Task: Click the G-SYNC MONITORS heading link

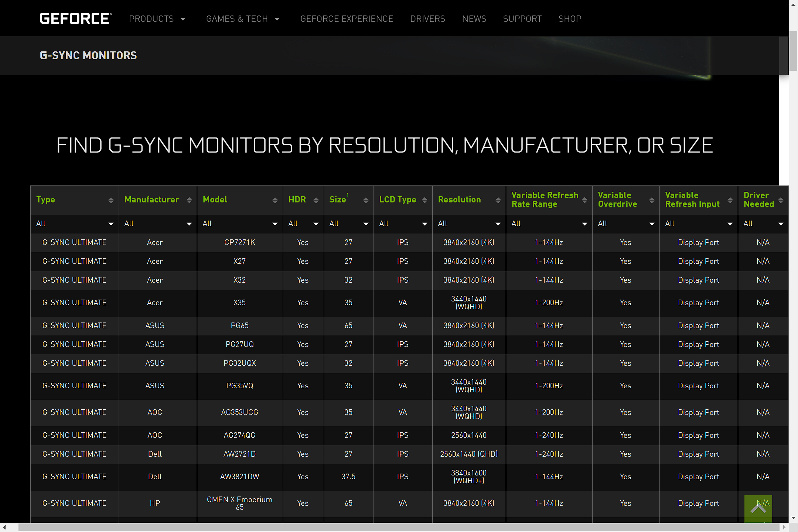Action: (x=88, y=55)
